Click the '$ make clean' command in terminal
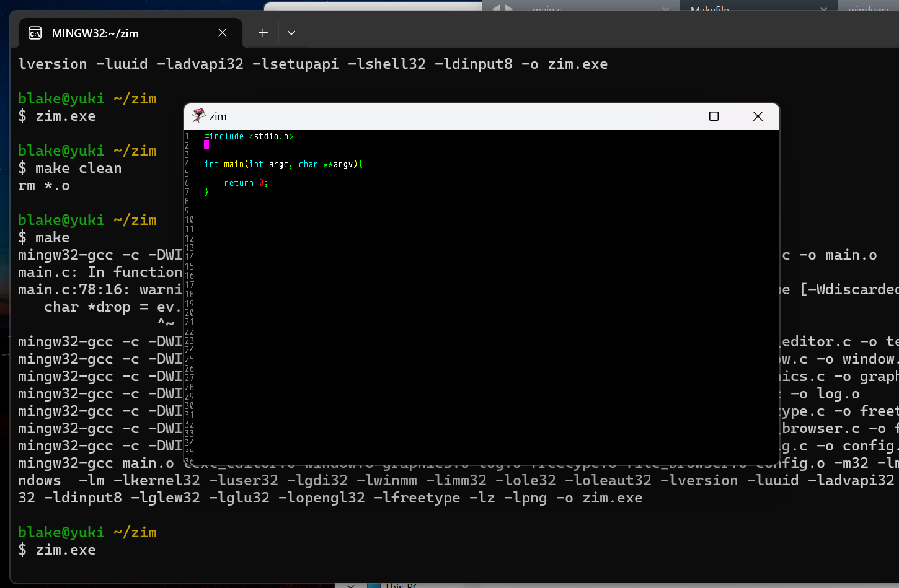Viewport: 899px width, 588px height. tap(70, 168)
